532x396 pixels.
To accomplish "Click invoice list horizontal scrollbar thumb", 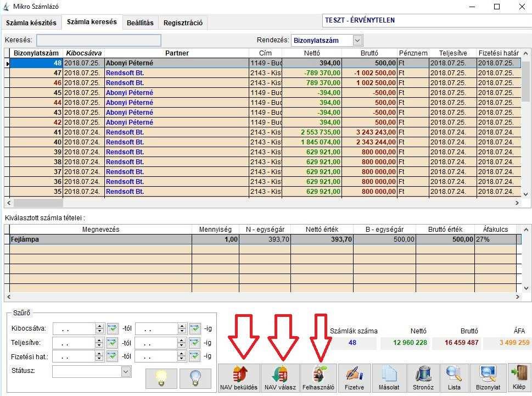I will (x=38, y=203).
